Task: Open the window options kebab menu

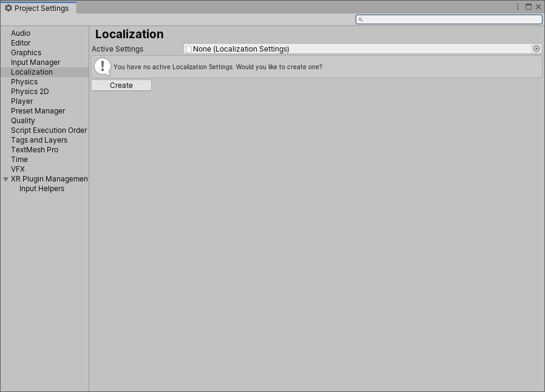Action: [x=517, y=7]
